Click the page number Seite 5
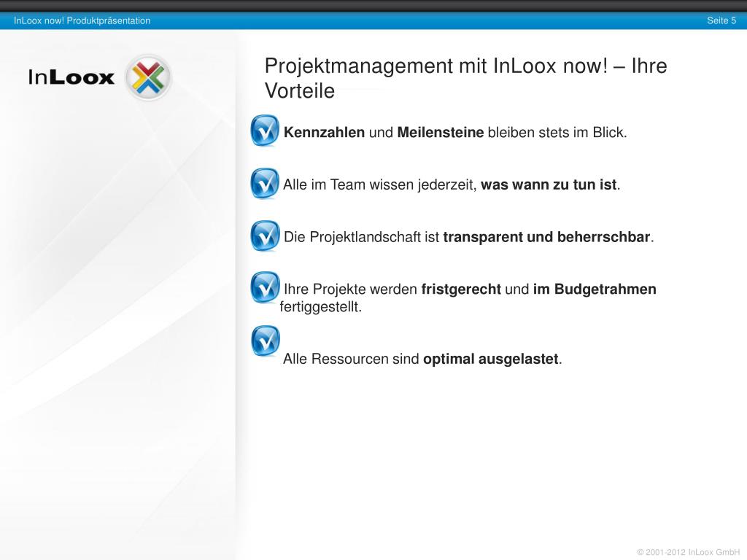The width and height of the screenshot is (747, 560). (721, 20)
